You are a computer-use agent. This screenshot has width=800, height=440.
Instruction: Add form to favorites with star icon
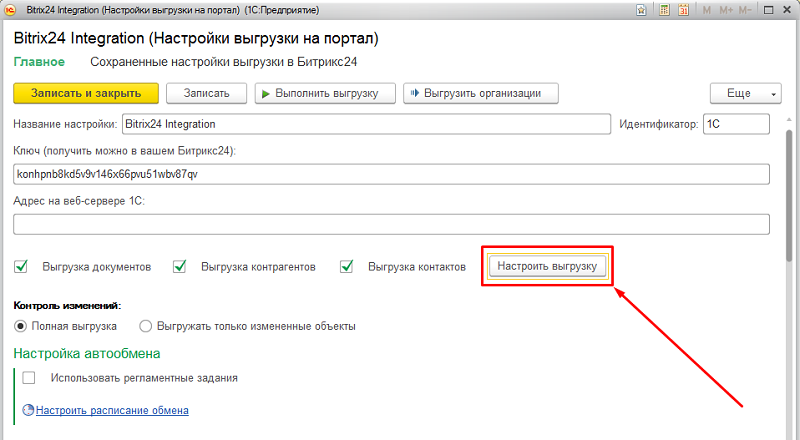click(641, 10)
